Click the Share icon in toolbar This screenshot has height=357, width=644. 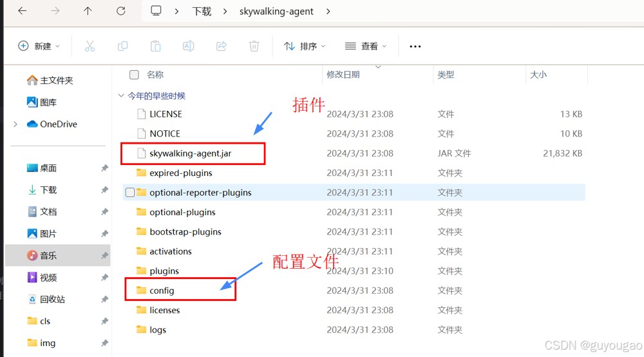[222, 46]
